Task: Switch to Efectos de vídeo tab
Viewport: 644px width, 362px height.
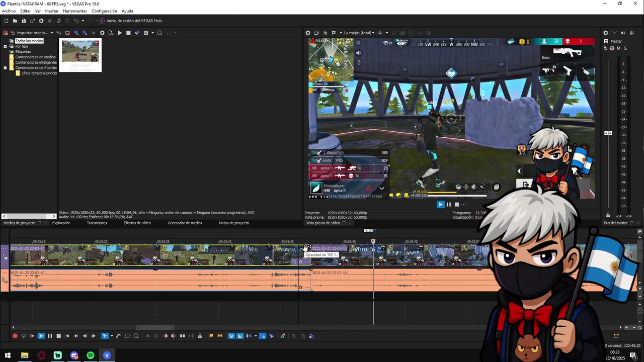Action: coord(137,223)
